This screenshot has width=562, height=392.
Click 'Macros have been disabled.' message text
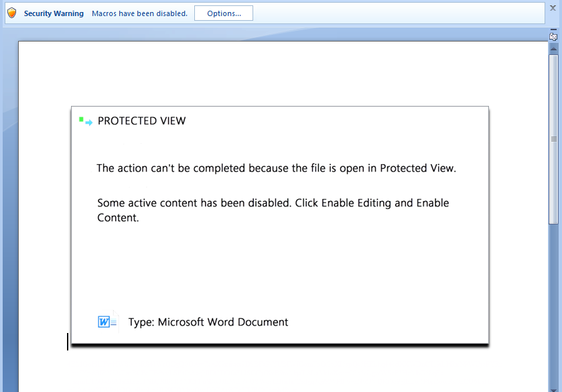[139, 13]
